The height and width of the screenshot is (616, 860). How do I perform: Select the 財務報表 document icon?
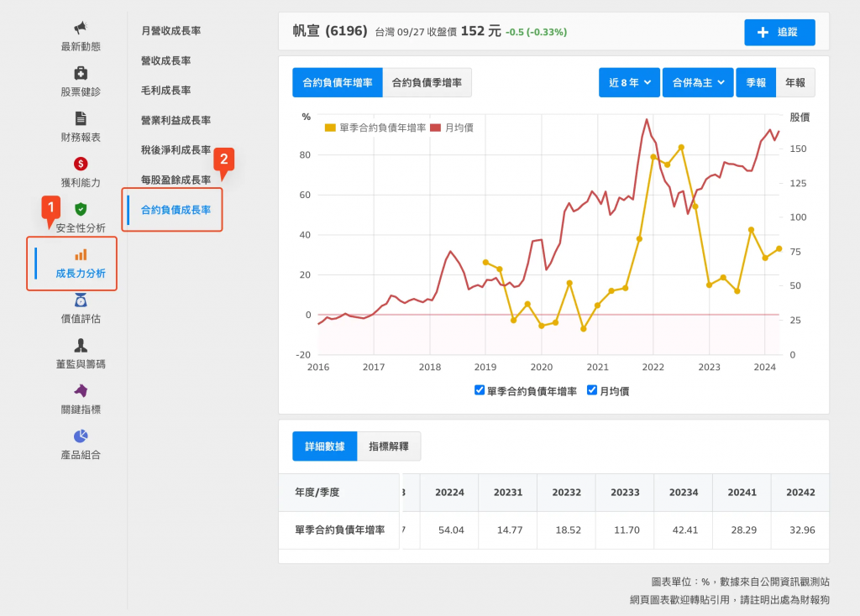81,118
